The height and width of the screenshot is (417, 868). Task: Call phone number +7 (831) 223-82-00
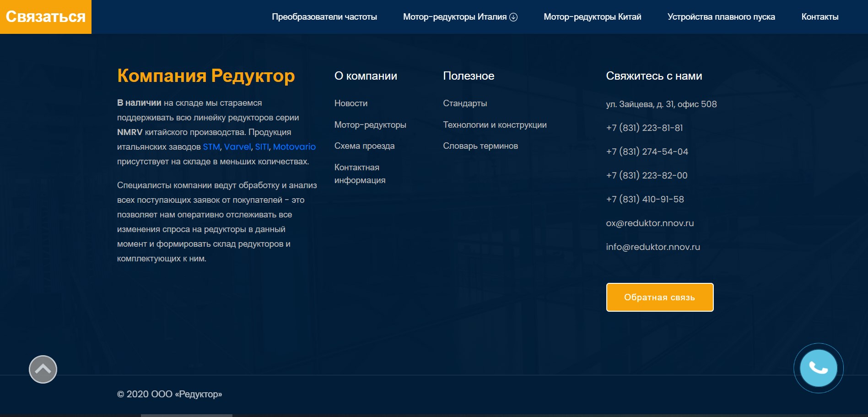[x=647, y=176]
